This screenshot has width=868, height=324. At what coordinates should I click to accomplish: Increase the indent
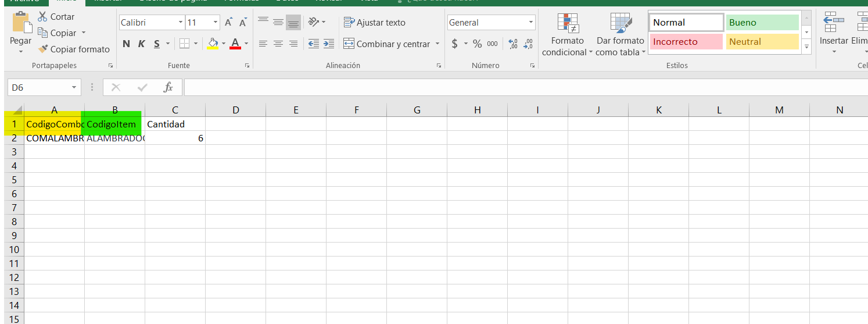(329, 44)
